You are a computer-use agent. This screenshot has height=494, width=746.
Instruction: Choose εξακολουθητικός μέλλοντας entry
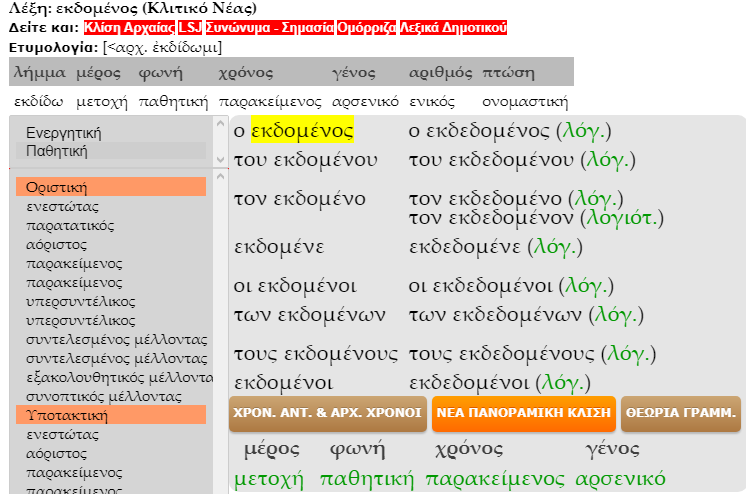[119, 378]
